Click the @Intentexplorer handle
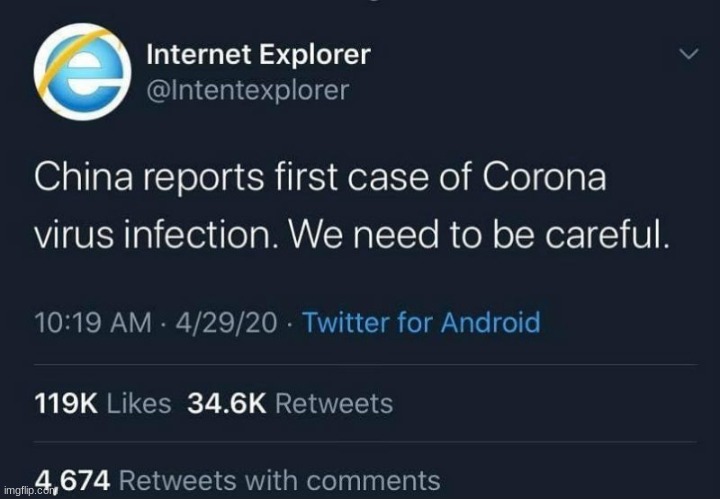 (248, 91)
